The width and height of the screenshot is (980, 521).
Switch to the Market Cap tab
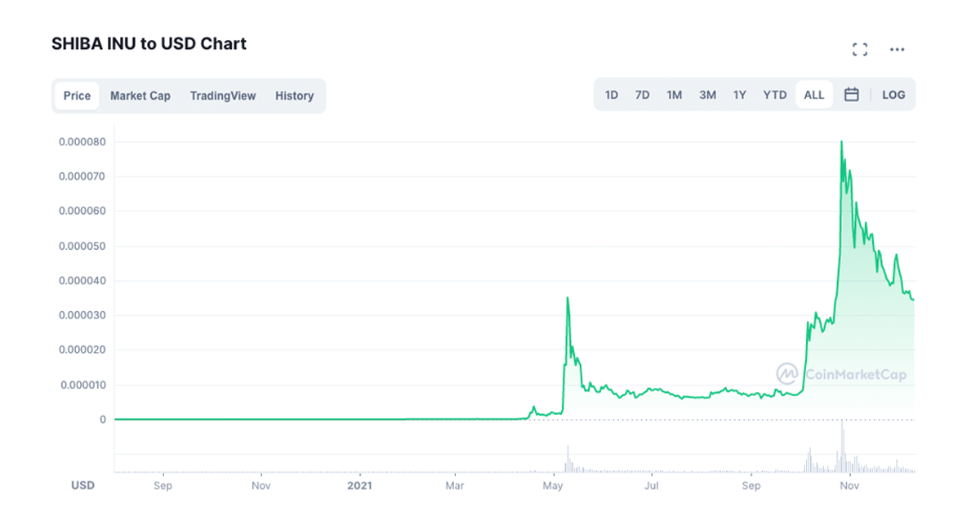[x=140, y=96]
